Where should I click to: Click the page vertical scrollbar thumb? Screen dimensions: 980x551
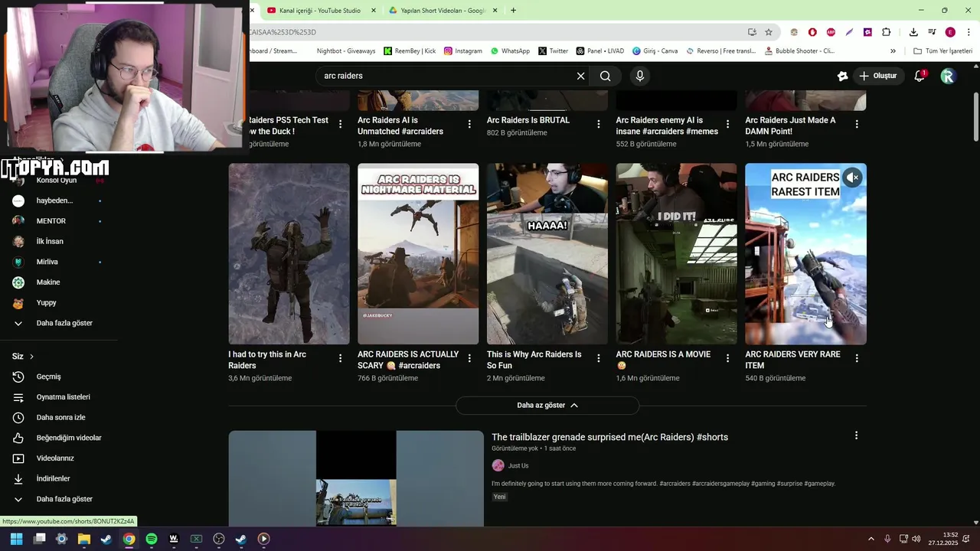click(x=975, y=116)
